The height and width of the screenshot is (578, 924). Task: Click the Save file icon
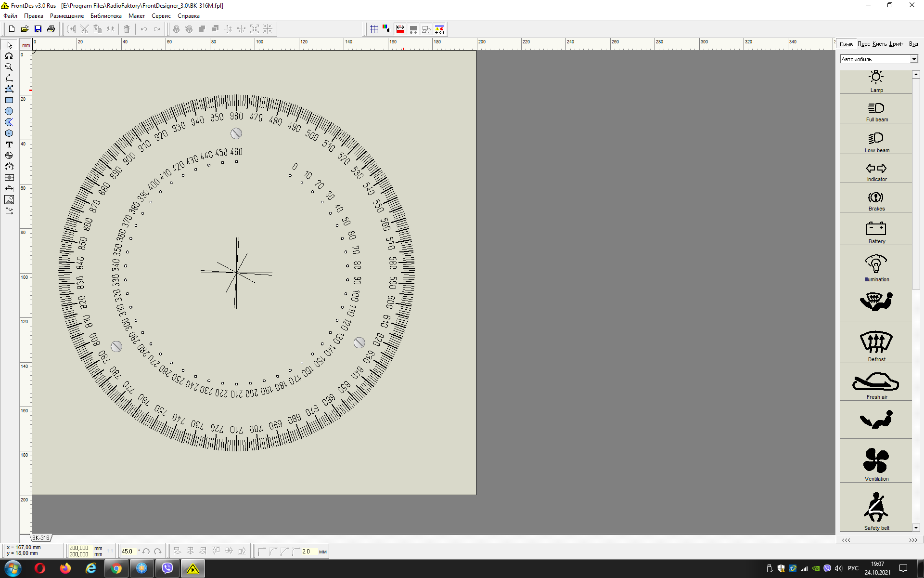(38, 29)
